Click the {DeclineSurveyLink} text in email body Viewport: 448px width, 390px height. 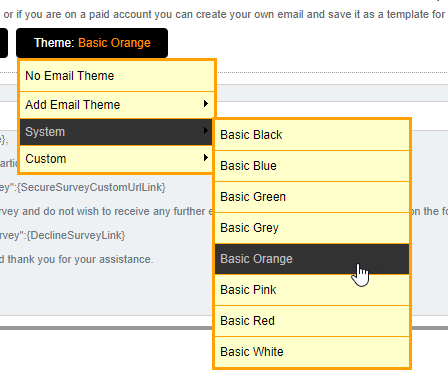coord(76,235)
